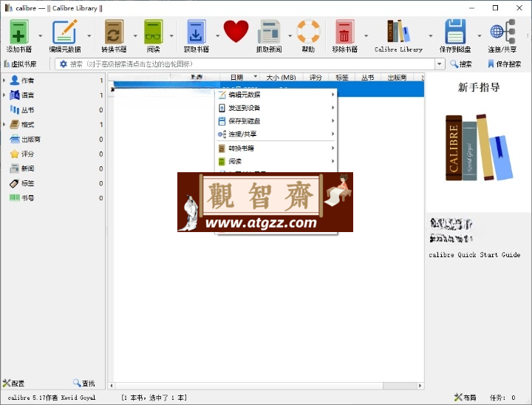Open Add books dropdown arrow
532x405 pixels.
(41, 35)
